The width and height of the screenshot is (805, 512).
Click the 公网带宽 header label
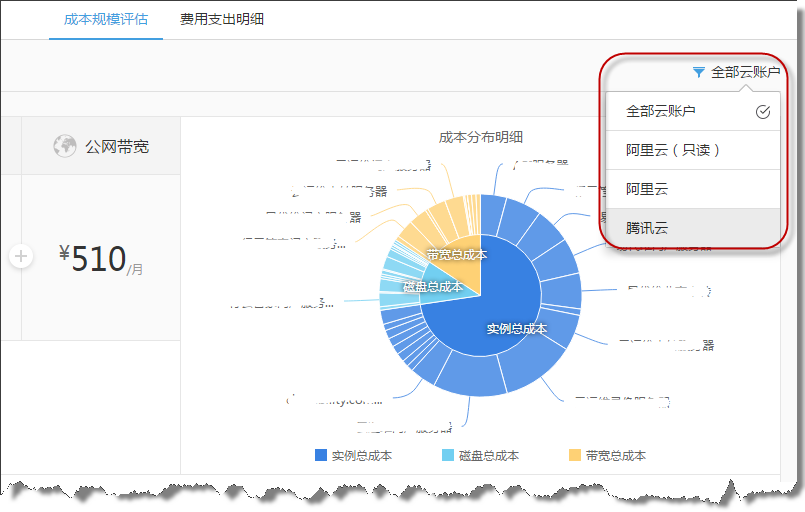117,147
